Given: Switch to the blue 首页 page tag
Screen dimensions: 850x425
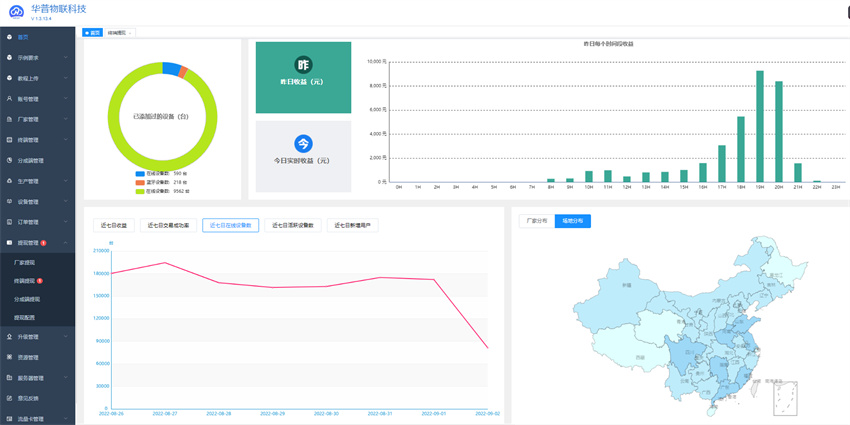Looking at the screenshot, I should click(92, 33).
